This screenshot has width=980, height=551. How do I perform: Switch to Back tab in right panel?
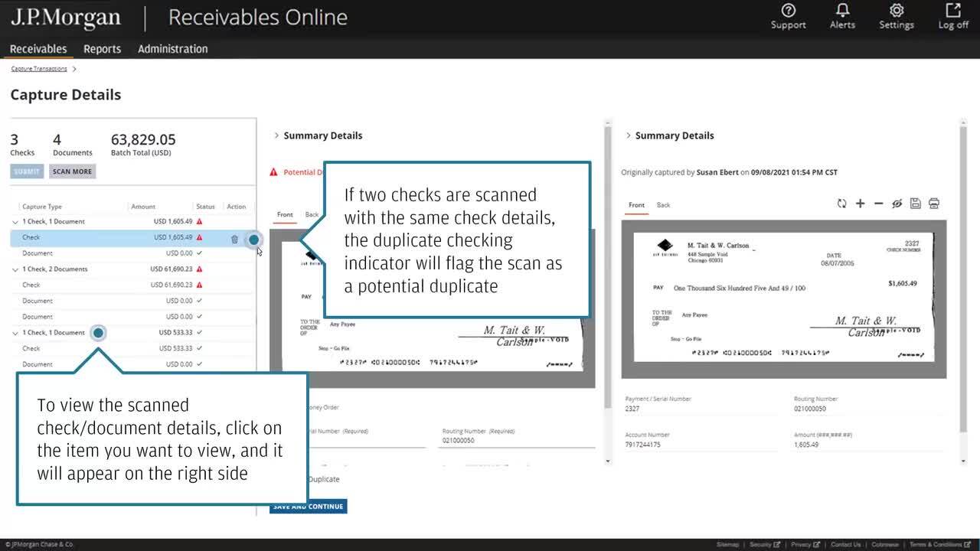[x=663, y=205]
